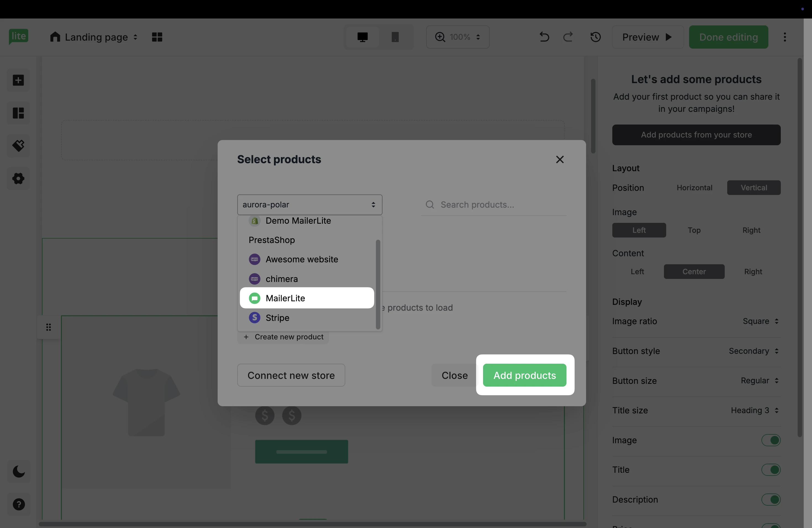Open page grid overview icon

[x=157, y=37]
